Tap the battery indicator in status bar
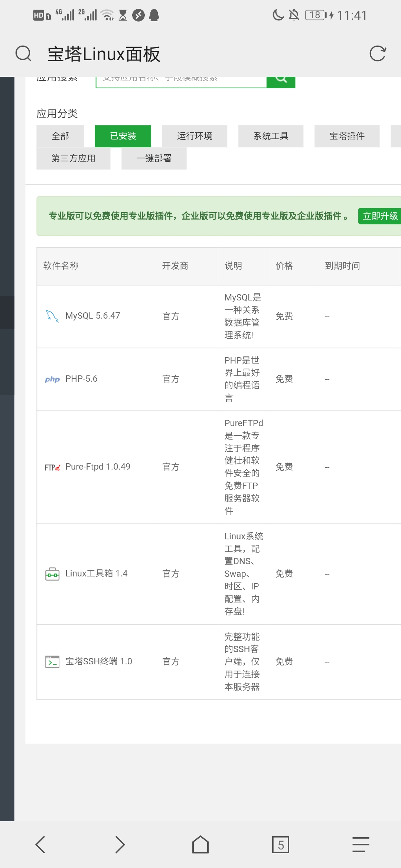 [316, 15]
